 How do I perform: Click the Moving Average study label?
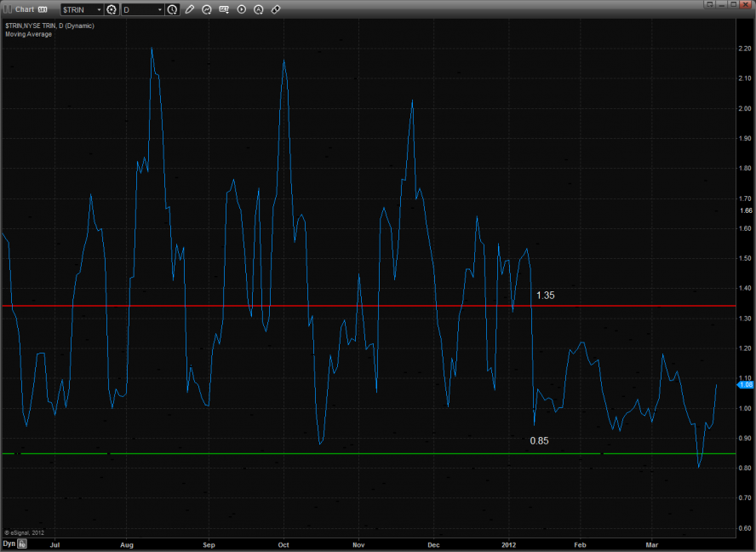[28, 34]
